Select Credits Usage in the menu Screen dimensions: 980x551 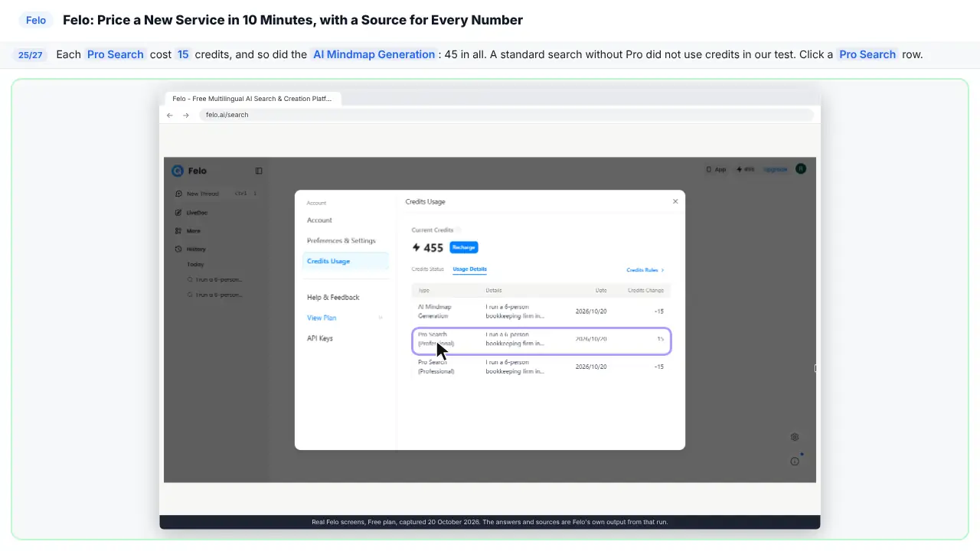[345, 261]
